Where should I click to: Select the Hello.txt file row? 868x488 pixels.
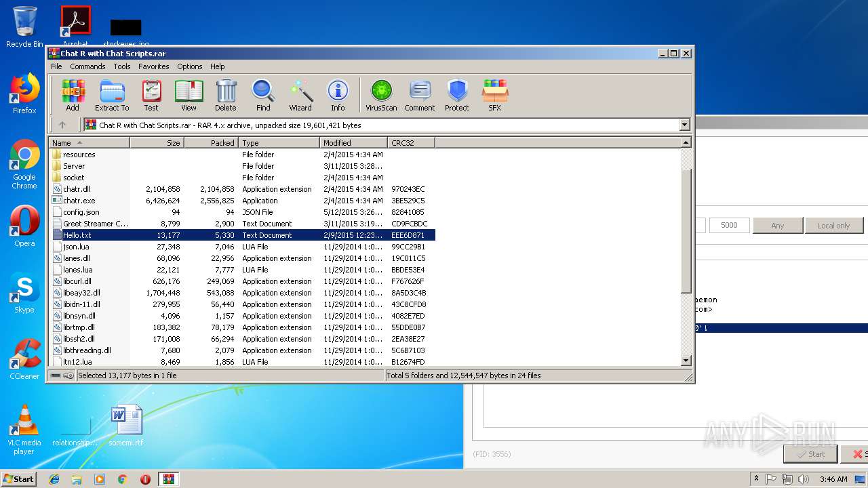click(x=242, y=235)
